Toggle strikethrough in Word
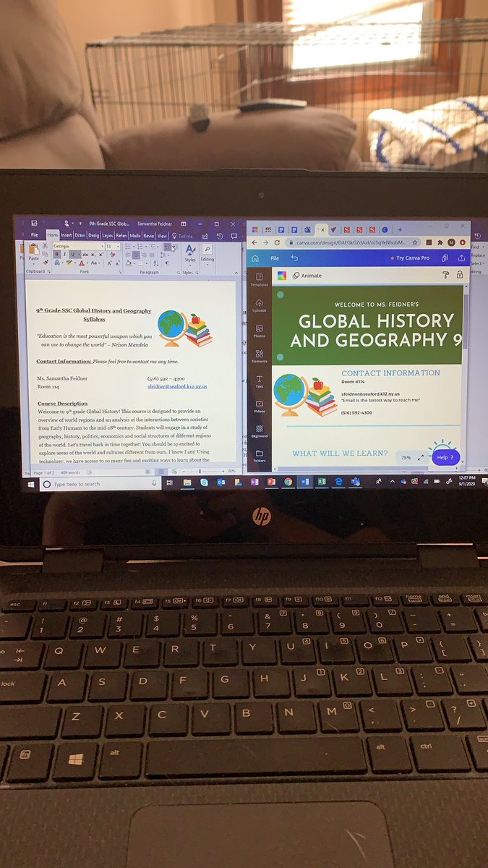The height and width of the screenshot is (868, 488). click(84, 255)
